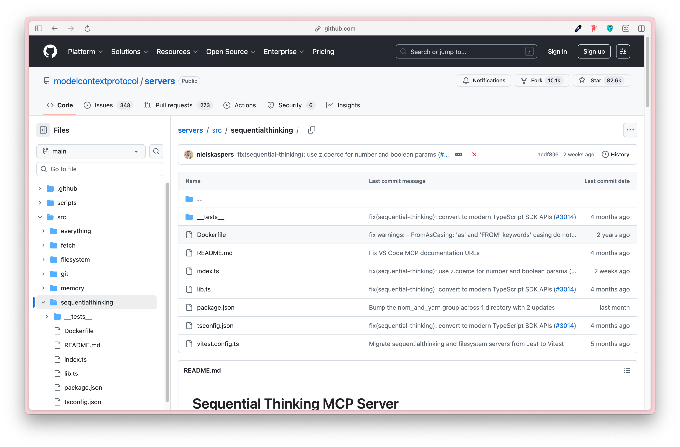Open index.ts in the sidebar tree
The width and height of the screenshot is (680, 447).
75,359
